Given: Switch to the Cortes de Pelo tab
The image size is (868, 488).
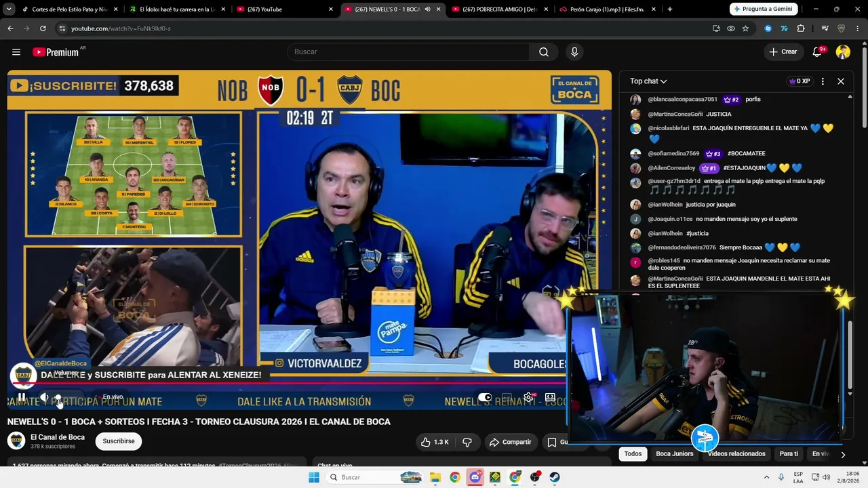Looking at the screenshot, I should pyautogui.click(x=69, y=9).
